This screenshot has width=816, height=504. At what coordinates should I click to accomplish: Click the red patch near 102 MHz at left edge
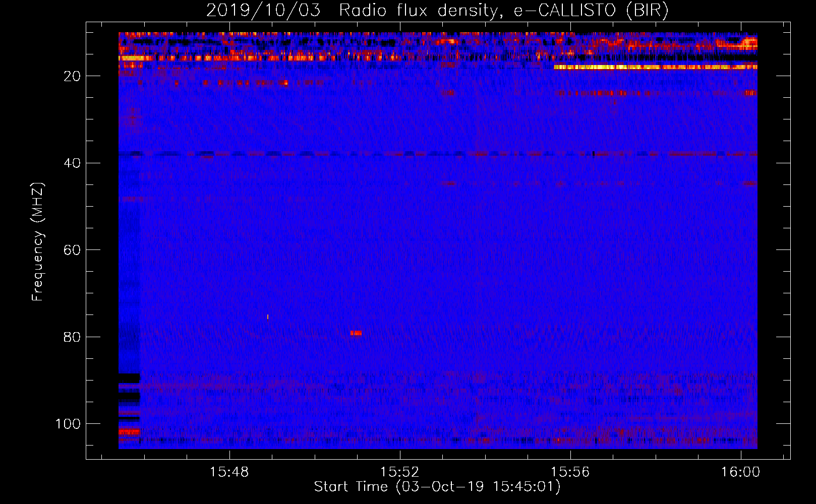click(129, 431)
